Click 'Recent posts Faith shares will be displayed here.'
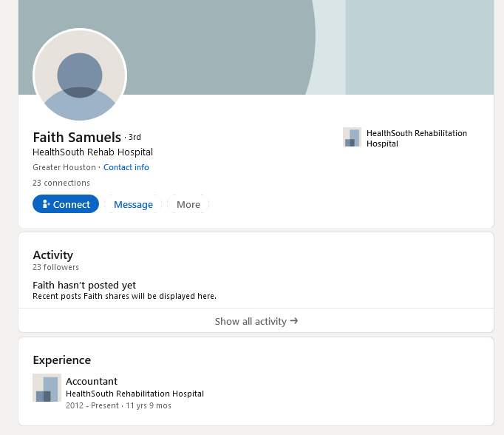 pyautogui.click(x=124, y=296)
